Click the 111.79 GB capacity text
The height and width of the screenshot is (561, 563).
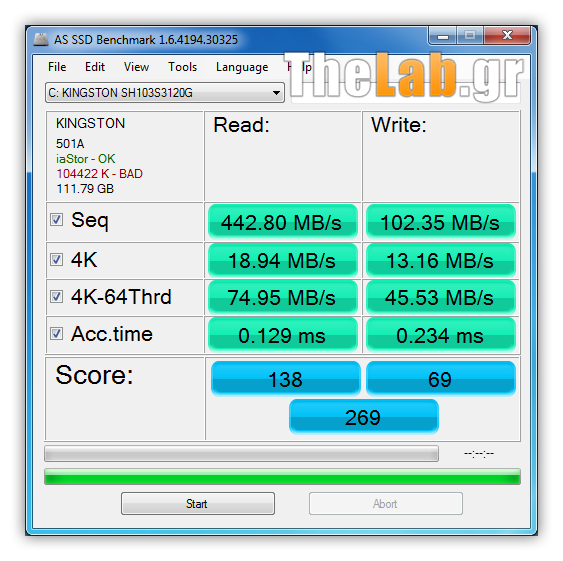(x=85, y=189)
